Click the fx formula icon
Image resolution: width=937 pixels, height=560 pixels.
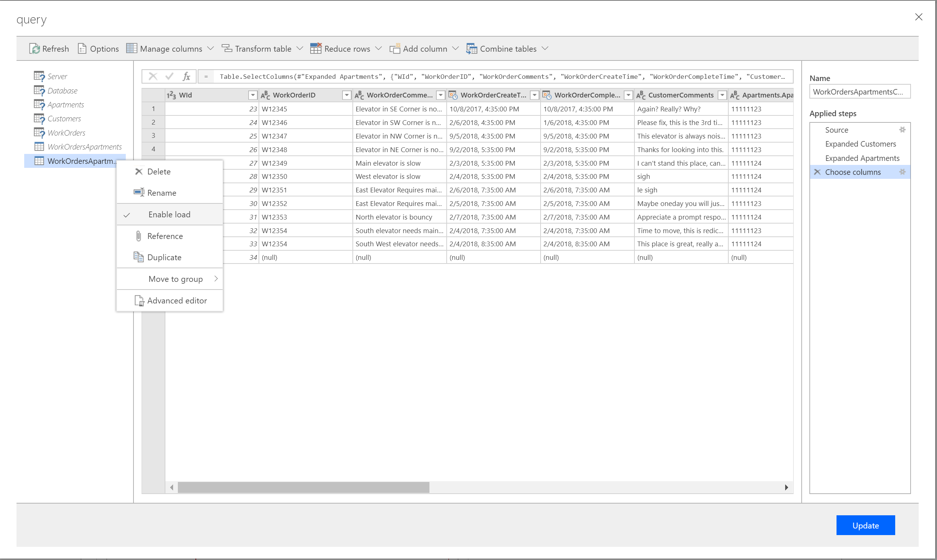(x=186, y=77)
